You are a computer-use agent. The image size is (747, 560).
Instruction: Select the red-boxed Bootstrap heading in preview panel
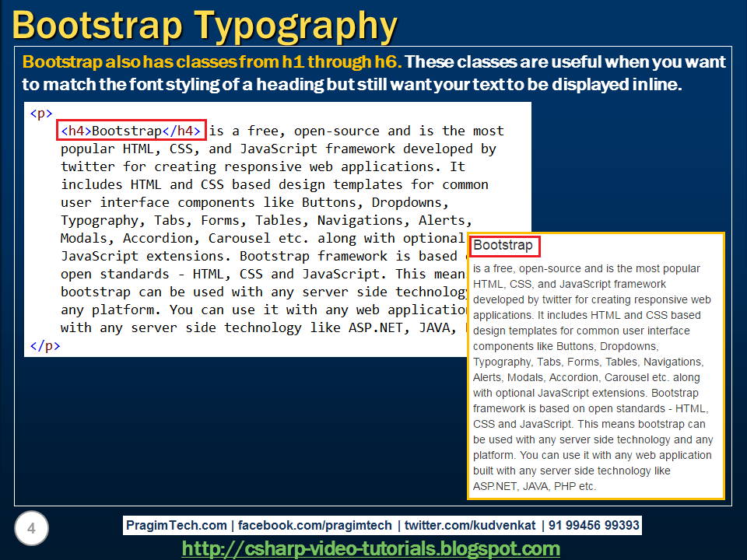pos(504,246)
